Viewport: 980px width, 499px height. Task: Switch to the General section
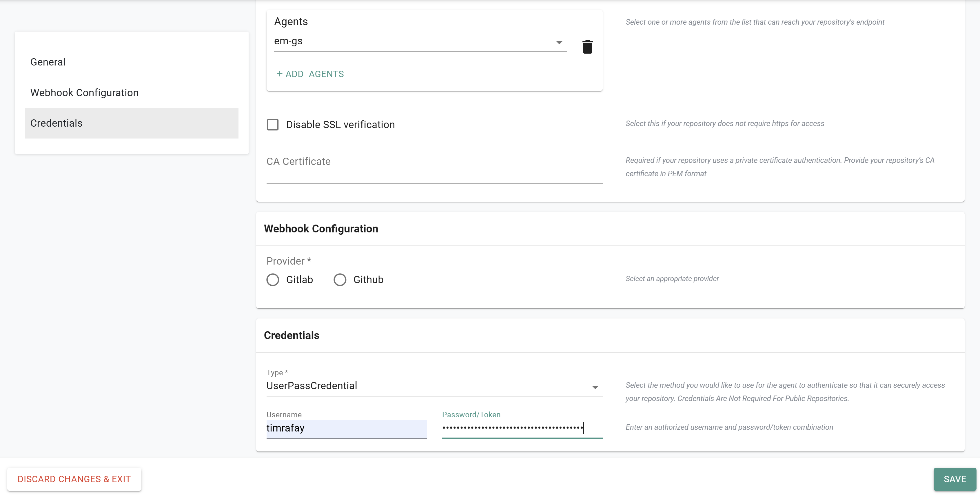47,62
